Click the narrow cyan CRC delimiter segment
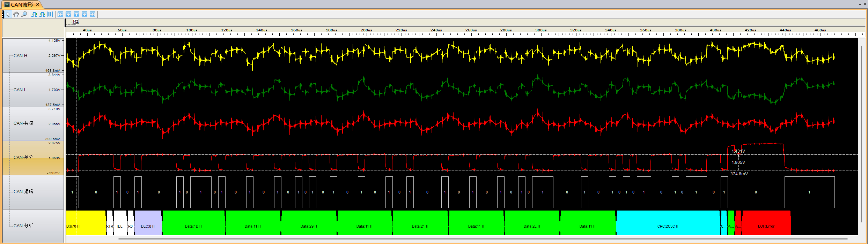 pos(724,223)
